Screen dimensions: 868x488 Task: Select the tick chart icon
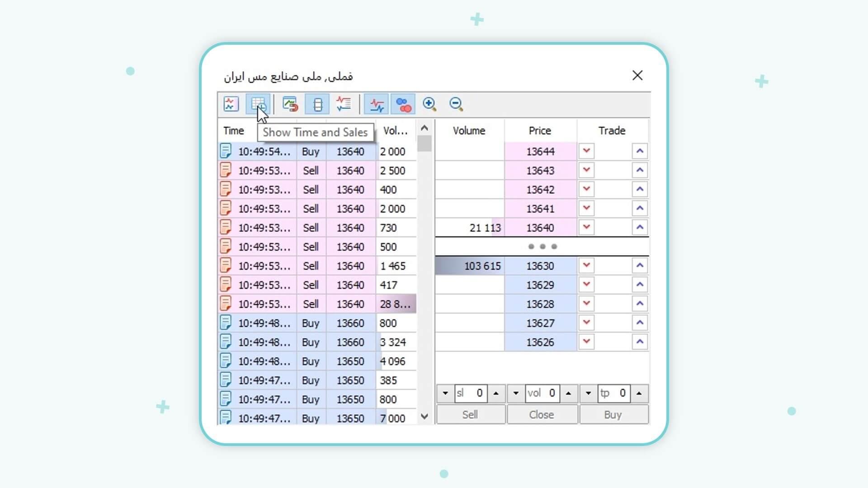point(230,103)
